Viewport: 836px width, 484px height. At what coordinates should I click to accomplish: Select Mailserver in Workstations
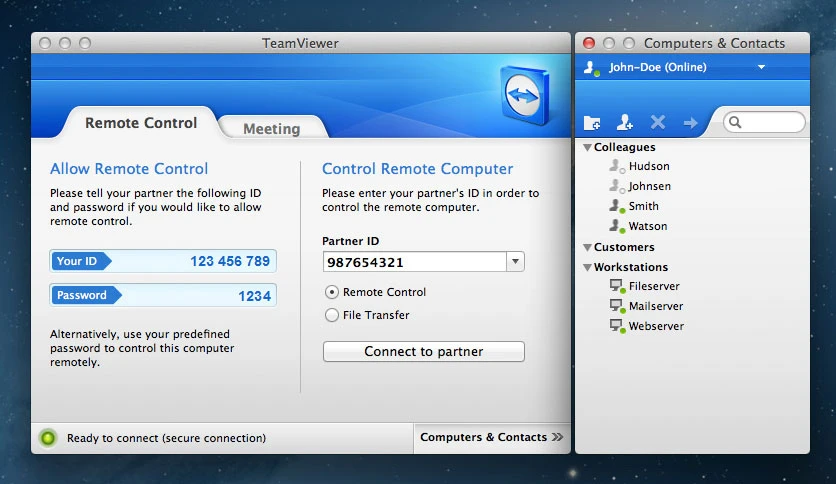click(656, 306)
